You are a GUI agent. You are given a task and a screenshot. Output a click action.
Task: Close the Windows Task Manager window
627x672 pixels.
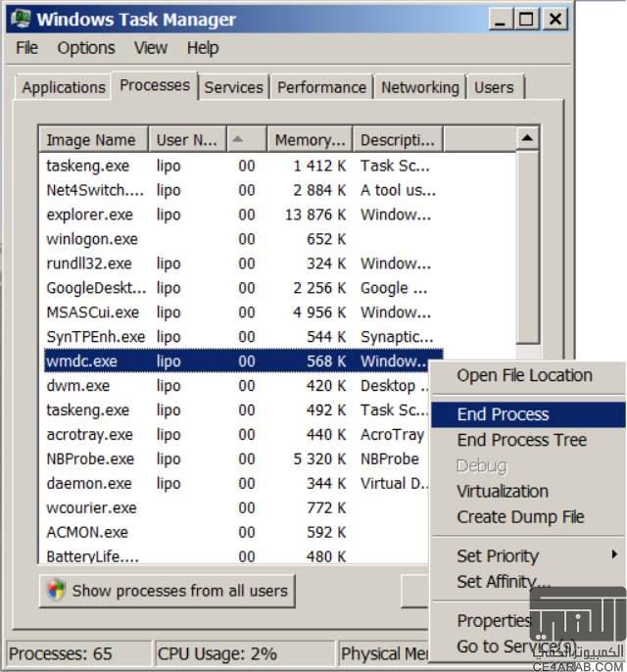[555, 20]
